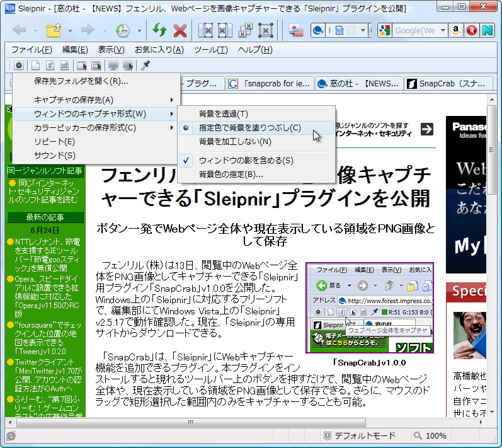Choose 背景色の指定(B)... menu entry
This screenshot has height=448, width=502.
pyautogui.click(x=256, y=175)
